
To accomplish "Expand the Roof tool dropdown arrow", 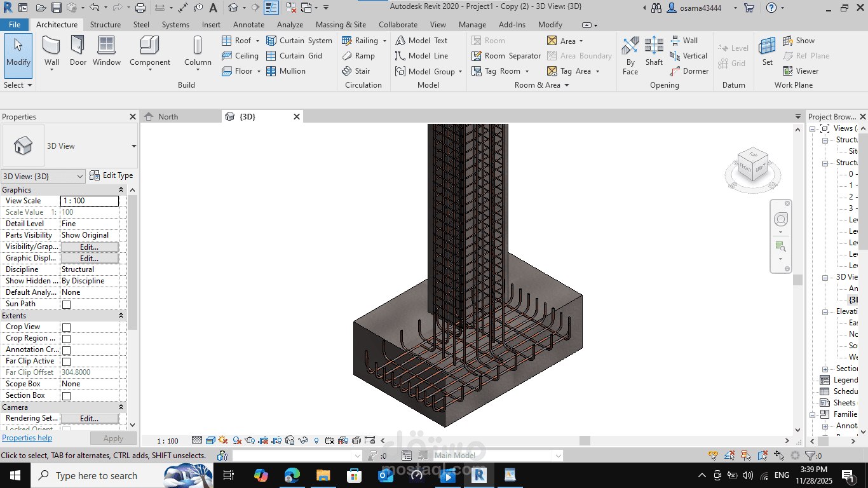I will pos(257,41).
